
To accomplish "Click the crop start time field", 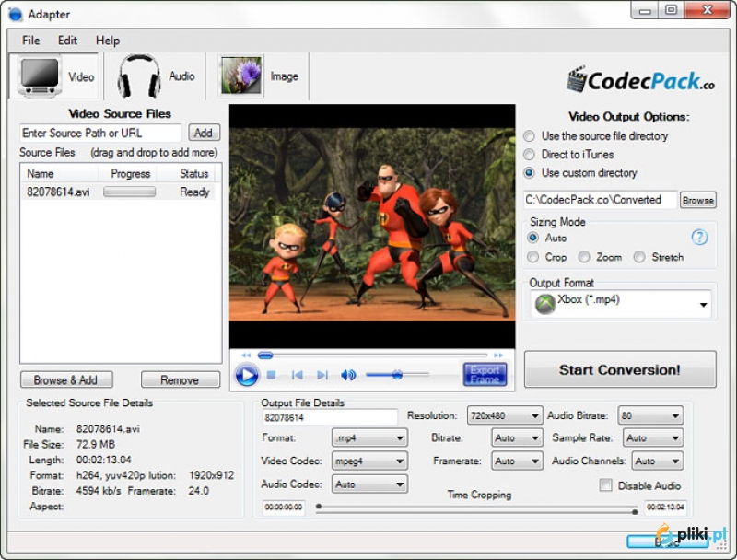I will [x=284, y=507].
